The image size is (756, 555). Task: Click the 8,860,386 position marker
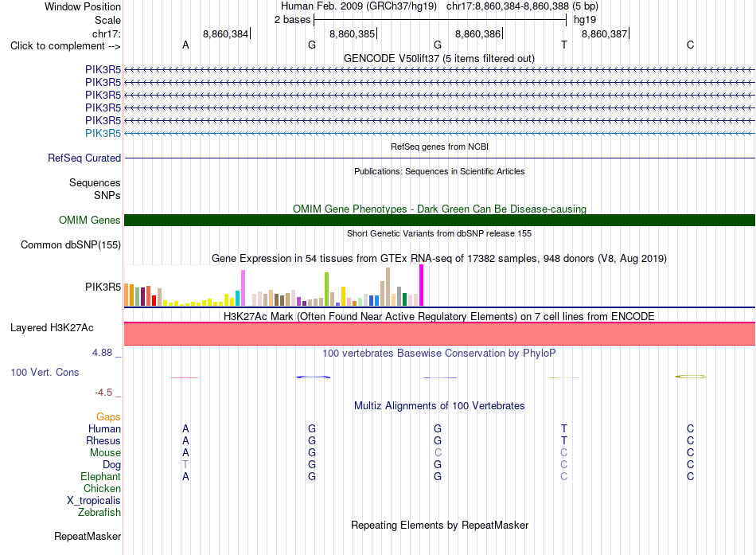[x=477, y=33]
